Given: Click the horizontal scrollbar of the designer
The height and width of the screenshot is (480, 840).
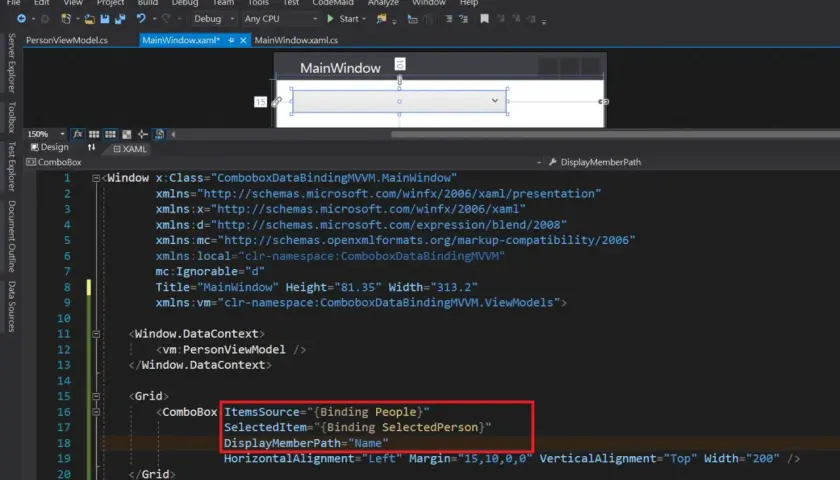Looking at the screenshot, I should pyautogui.click(x=615, y=134).
